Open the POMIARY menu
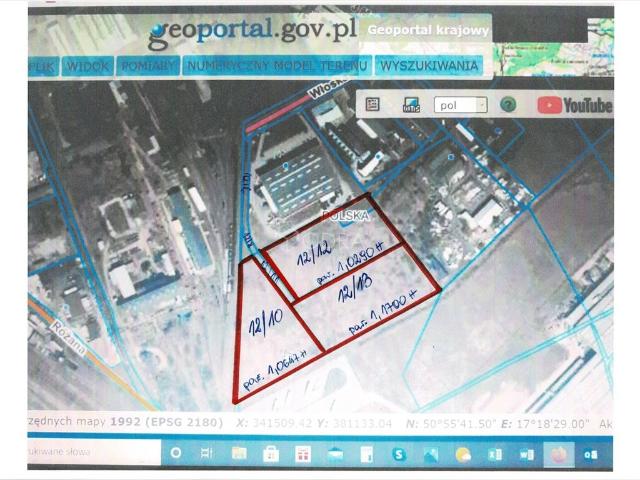 pyautogui.click(x=148, y=66)
